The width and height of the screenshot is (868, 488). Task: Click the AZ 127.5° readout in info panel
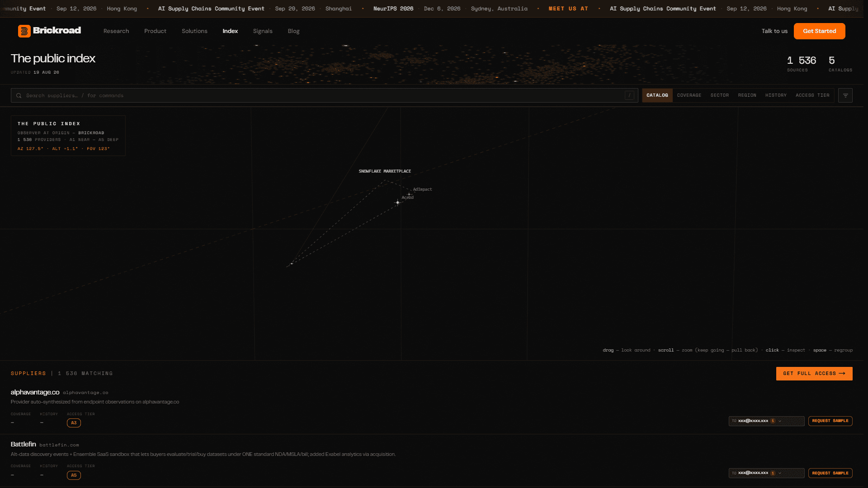click(x=30, y=149)
